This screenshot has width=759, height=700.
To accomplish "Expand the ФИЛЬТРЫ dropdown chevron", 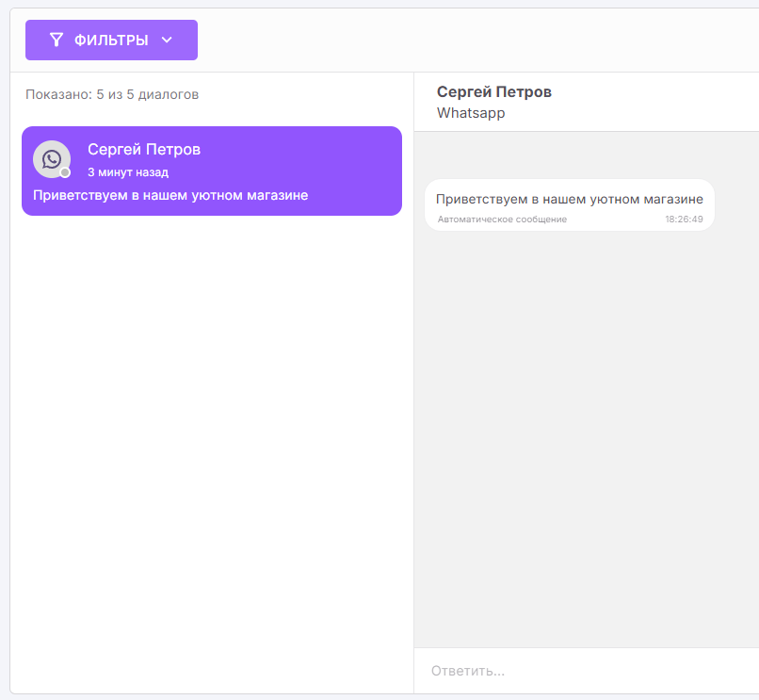I will point(167,40).
